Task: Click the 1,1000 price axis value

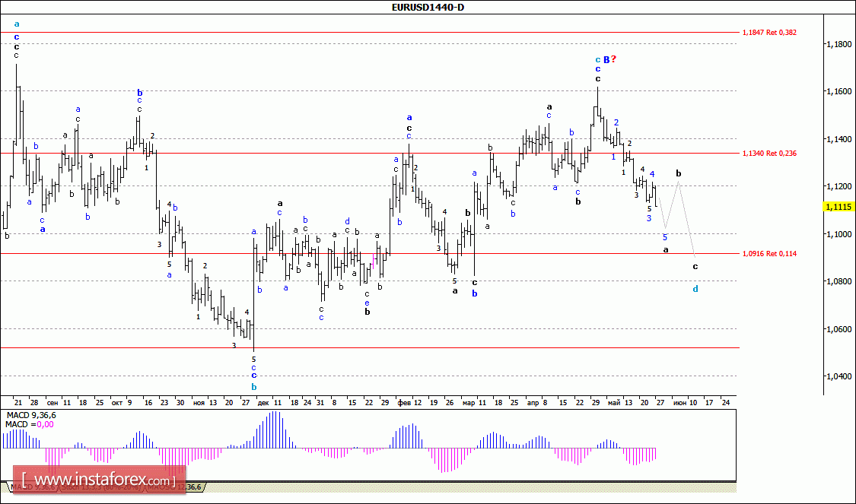Action: click(839, 234)
